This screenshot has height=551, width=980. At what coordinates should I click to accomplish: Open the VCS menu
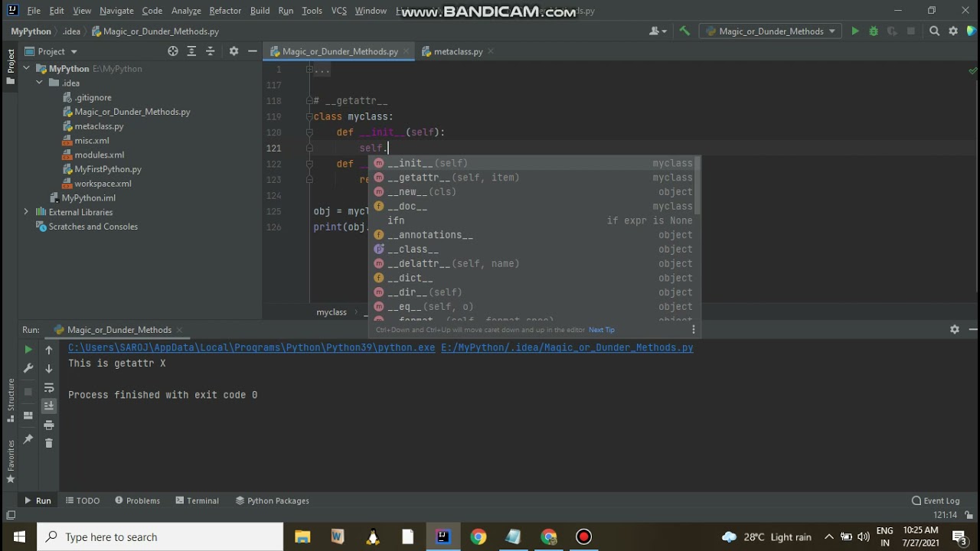[x=339, y=11]
